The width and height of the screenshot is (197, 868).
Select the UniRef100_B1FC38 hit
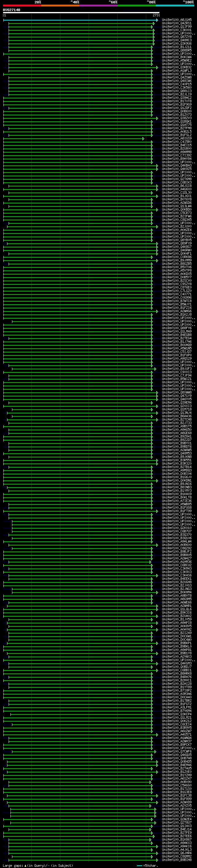177,795
